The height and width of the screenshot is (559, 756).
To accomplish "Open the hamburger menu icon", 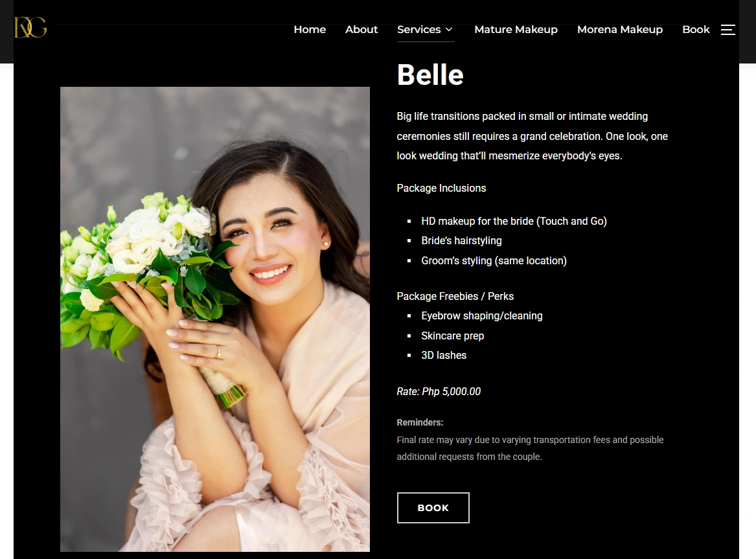I will [727, 29].
